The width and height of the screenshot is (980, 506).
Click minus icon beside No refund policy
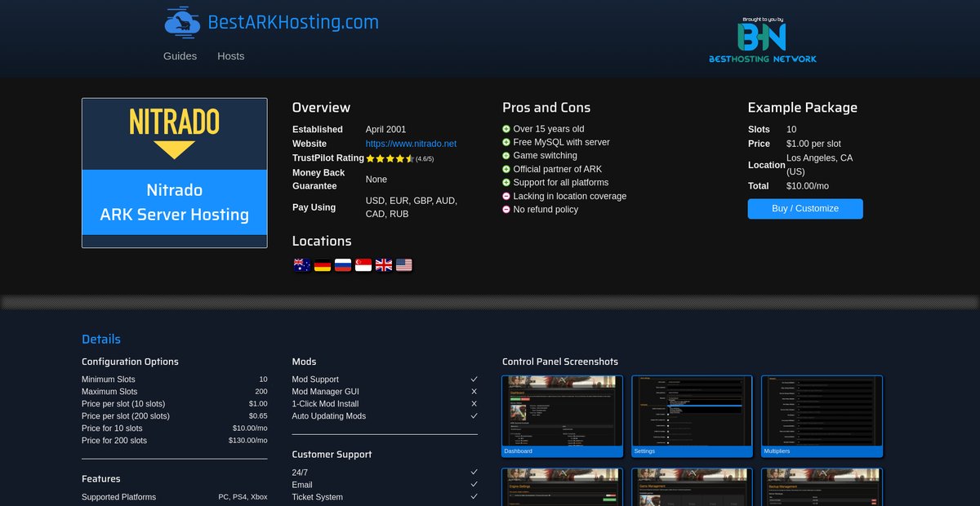tap(506, 210)
